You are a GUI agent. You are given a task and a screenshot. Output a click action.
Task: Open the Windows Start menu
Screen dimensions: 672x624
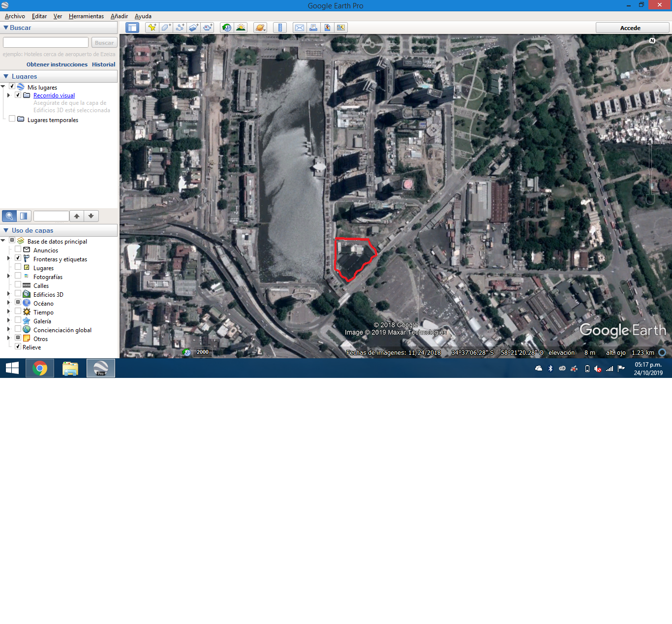[x=12, y=368]
